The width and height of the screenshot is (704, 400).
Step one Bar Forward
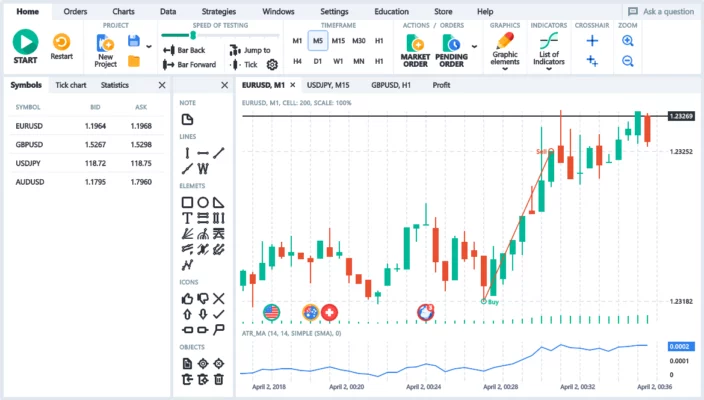click(x=189, y=65)
